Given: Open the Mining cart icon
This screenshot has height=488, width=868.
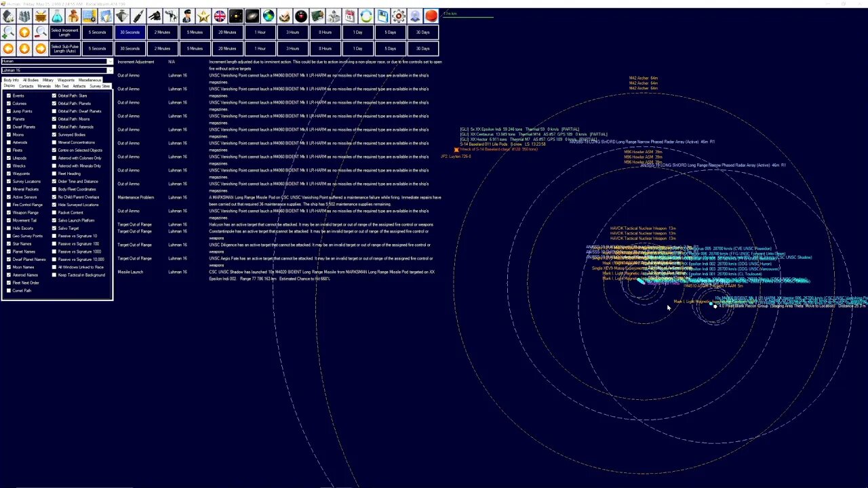Looking at the screenshot, I should pyautogui.click(x=41, y=16).
